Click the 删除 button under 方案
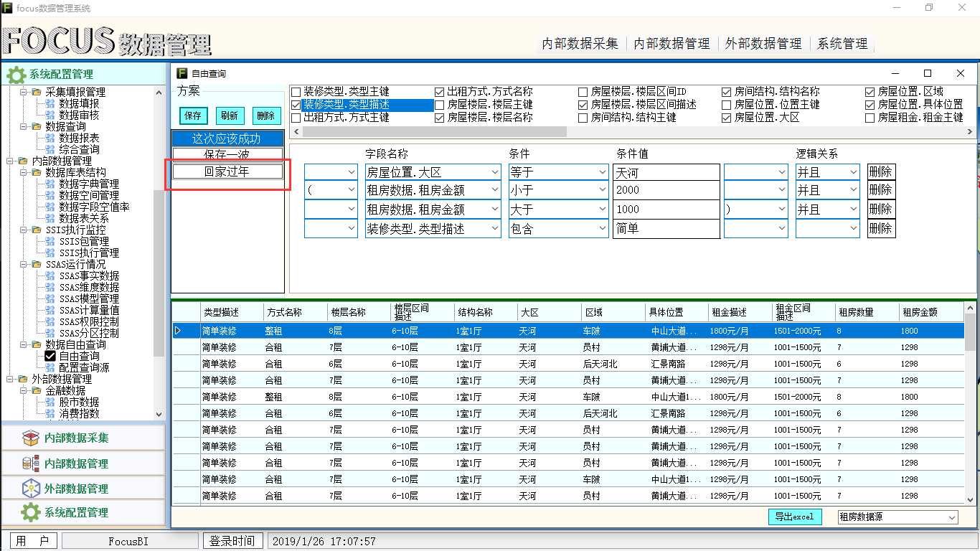980x551 pixels. pos(266,116)
